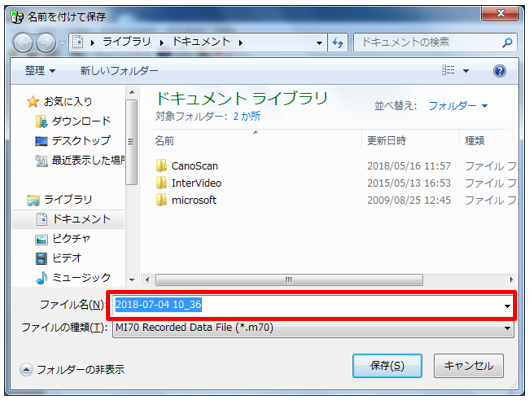The image size is (532, 403).
Task: Click 新しいフォルダー in toolbar
Action: [x=119, y=71]
